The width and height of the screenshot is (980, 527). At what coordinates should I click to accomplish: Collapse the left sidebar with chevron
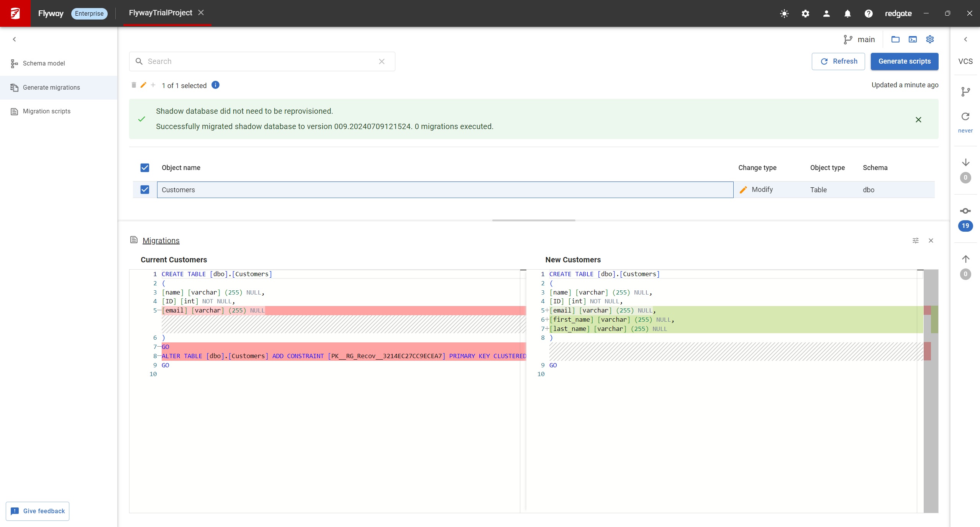click(x=14, y=39)
